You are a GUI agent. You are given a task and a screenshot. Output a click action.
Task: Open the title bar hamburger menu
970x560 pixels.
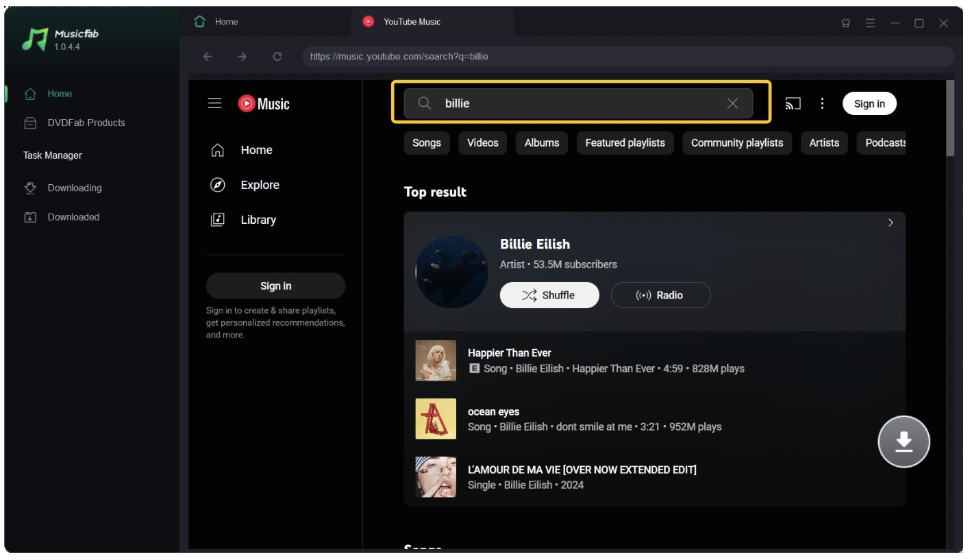click(870, 23)
